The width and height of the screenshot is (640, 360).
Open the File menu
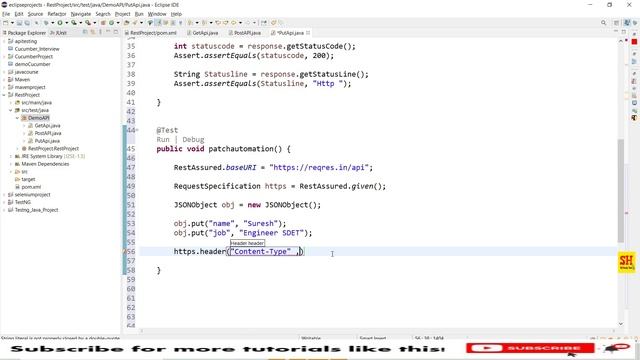pyautogui.click(x=6, y=14)
